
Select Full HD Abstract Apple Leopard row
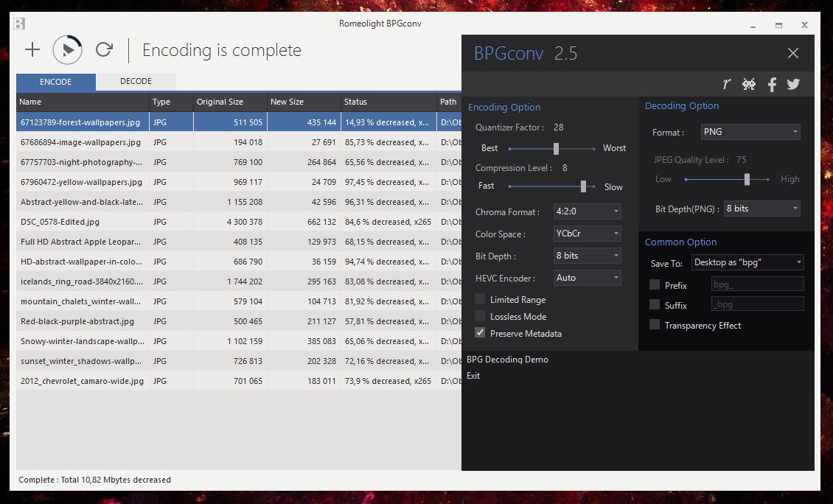pos(239,242)
